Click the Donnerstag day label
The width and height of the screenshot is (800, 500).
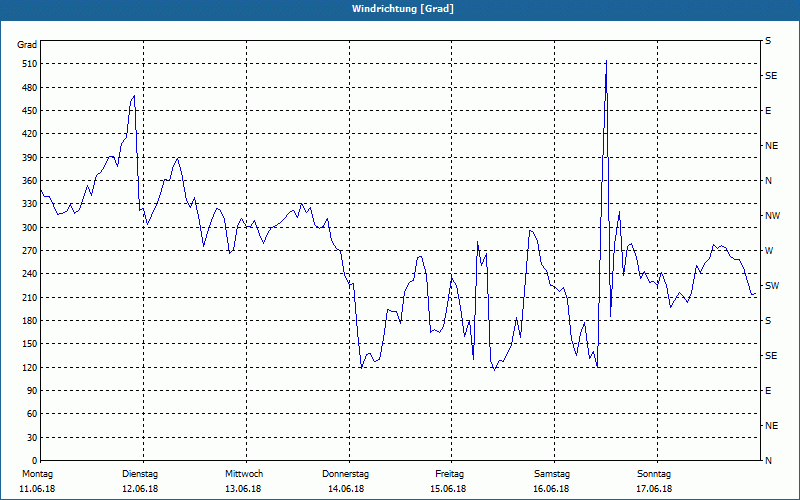pyautogui.click(x=345, y=474)
